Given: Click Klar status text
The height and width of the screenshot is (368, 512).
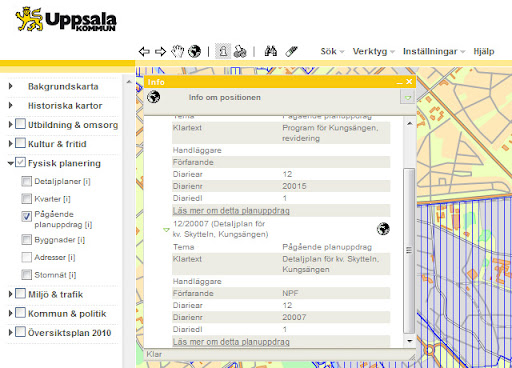Looking at the screenshot, I should (154, 354).
